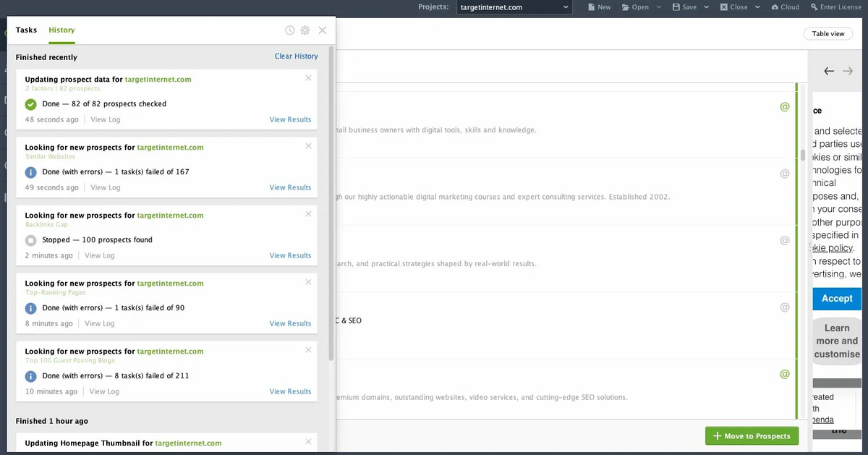This screenshot has width=868, height=455.
Task: Click the prospects list vertical scrollbar
Action: coord(803,155)
